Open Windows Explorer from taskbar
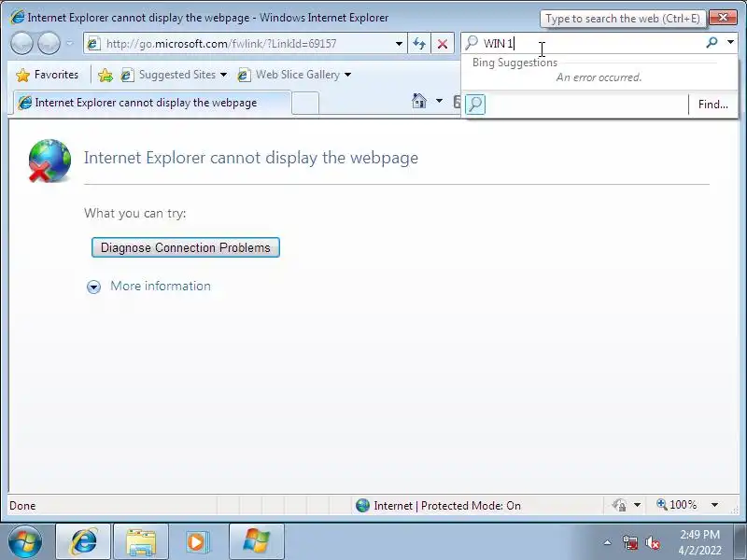 [141, 541]
